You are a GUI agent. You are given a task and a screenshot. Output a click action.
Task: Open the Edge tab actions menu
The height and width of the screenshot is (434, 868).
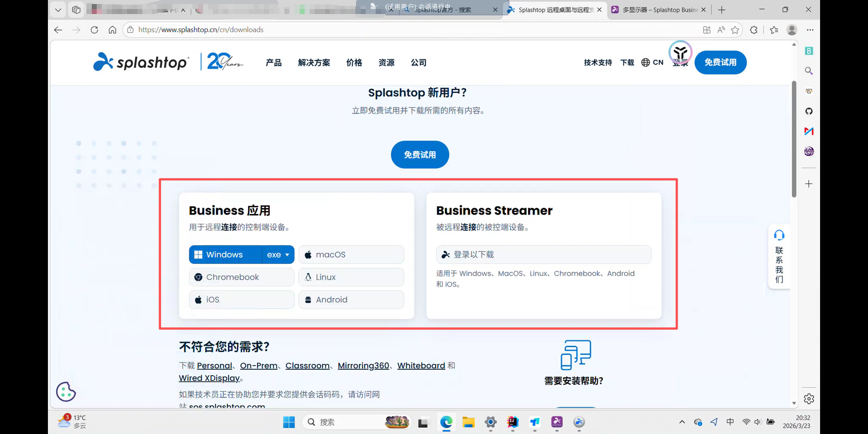[58, 10]
